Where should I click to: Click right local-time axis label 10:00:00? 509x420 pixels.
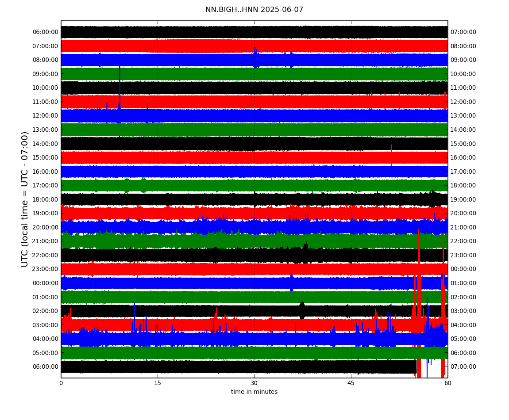coord(463,74)
